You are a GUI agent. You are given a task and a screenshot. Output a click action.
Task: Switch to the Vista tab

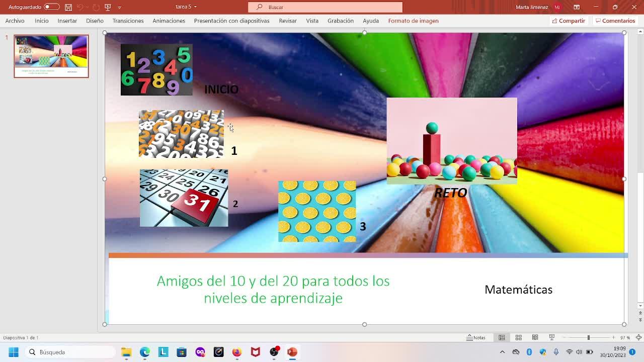click(312, 21)
